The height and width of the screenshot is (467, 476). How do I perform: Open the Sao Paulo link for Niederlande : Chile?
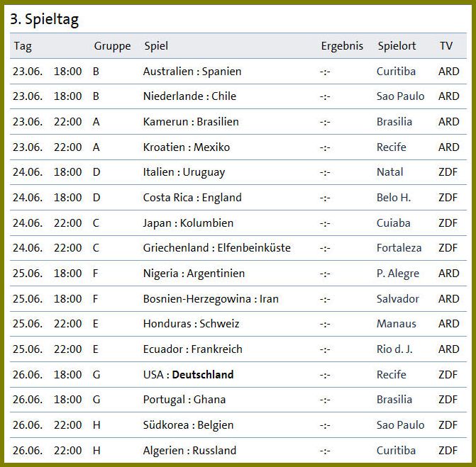click(x=400, y=96)
